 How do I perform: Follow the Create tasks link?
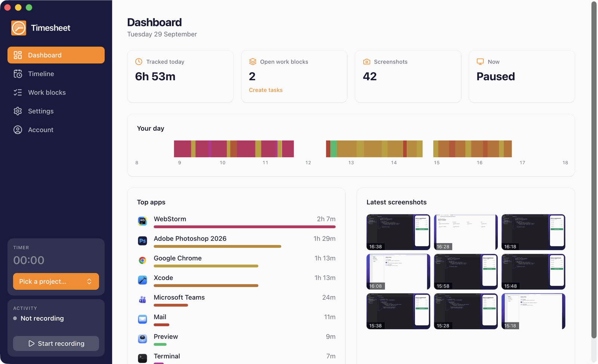[x=266, y=90]
